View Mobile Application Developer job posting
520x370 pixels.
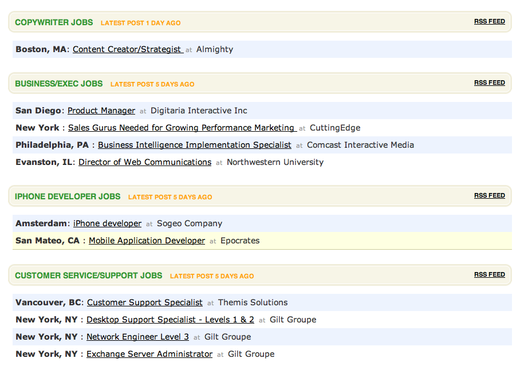(147, 241)
